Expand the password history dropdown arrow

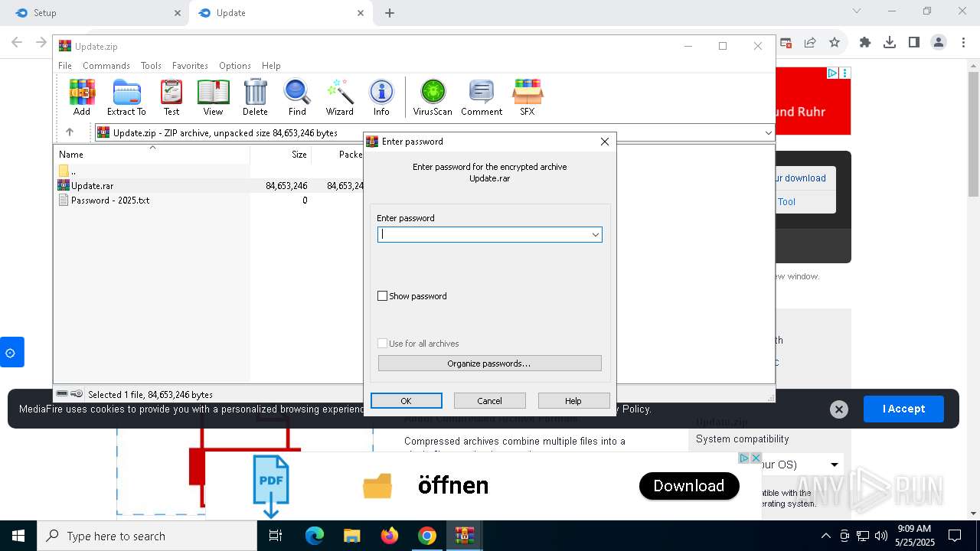click(x=595, y=235)
